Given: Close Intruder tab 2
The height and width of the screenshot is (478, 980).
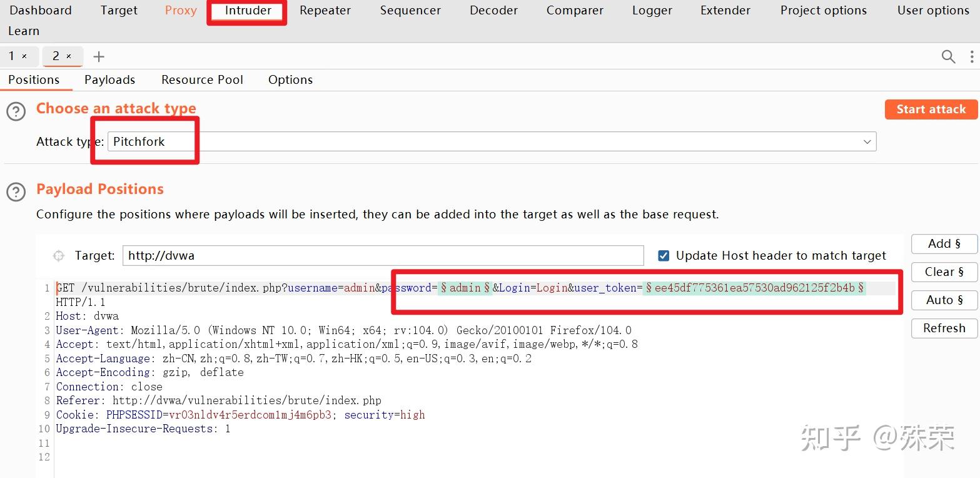Looking at the screenshot, I should click(69, 56).
